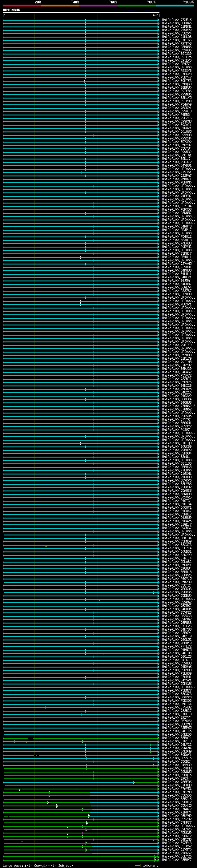
Task: Select the UniRef100_A9SNW6 label
Action: pyautogui.click(x=177, y=94)
